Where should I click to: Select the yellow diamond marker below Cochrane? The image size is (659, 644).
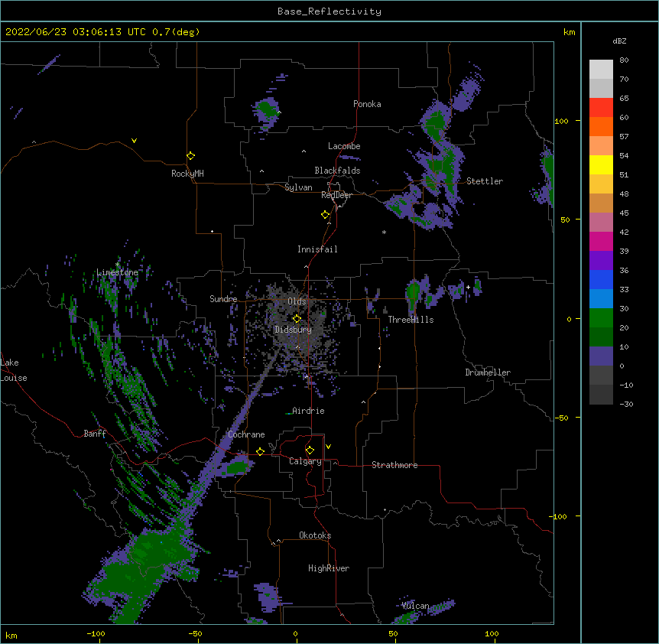pos(260,451)
